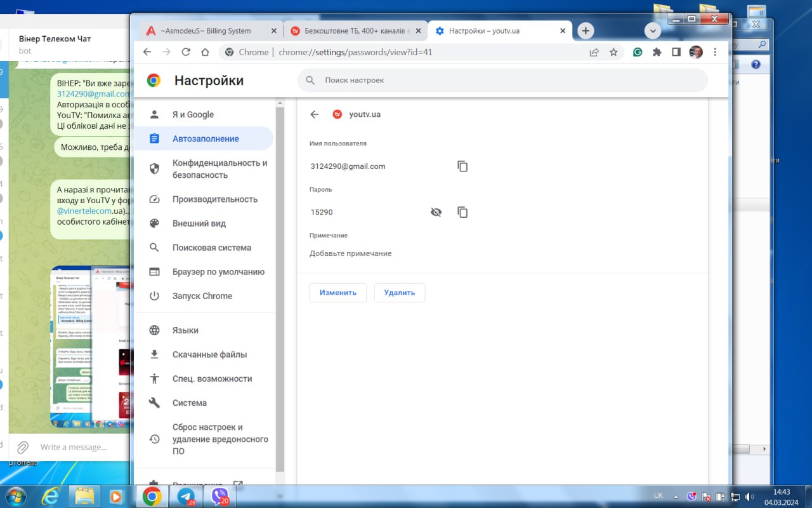This screenshot has height=508, width=812.
Task: Open Система settings section
Action: coord(204,403)
